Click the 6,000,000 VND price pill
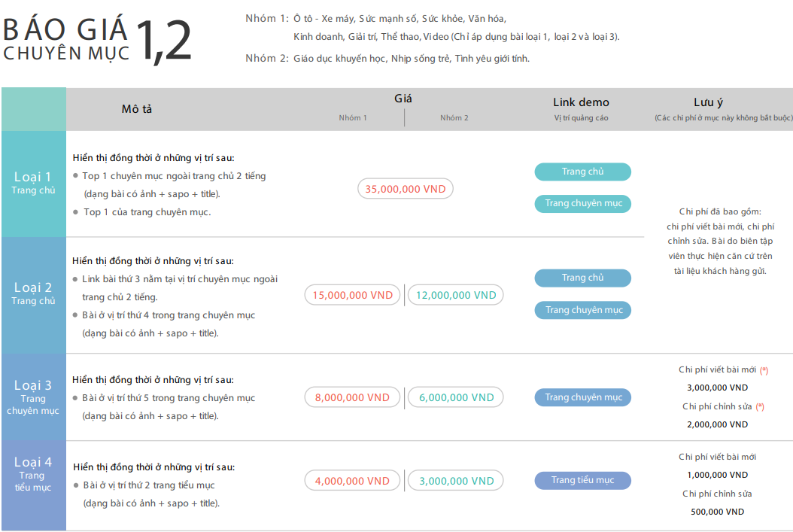793x532 pixels. click(455, 397)
